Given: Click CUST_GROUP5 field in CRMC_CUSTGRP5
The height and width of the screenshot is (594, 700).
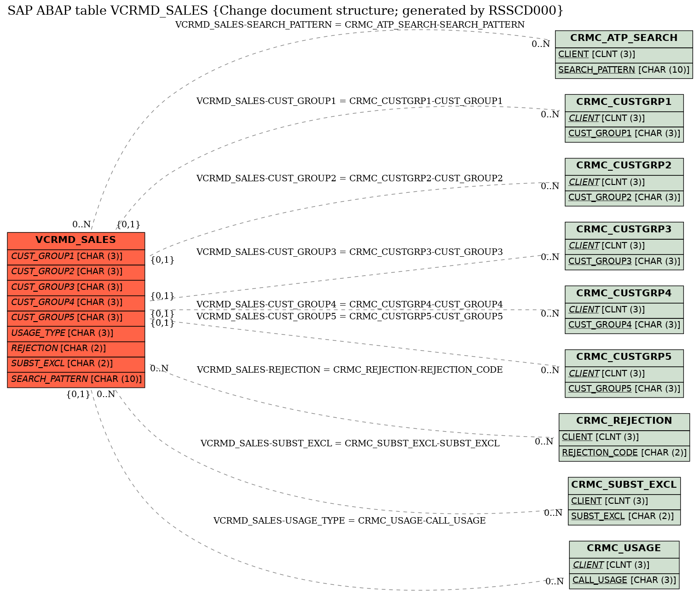Looking at the screenshot, I should (x=624, y=389).
